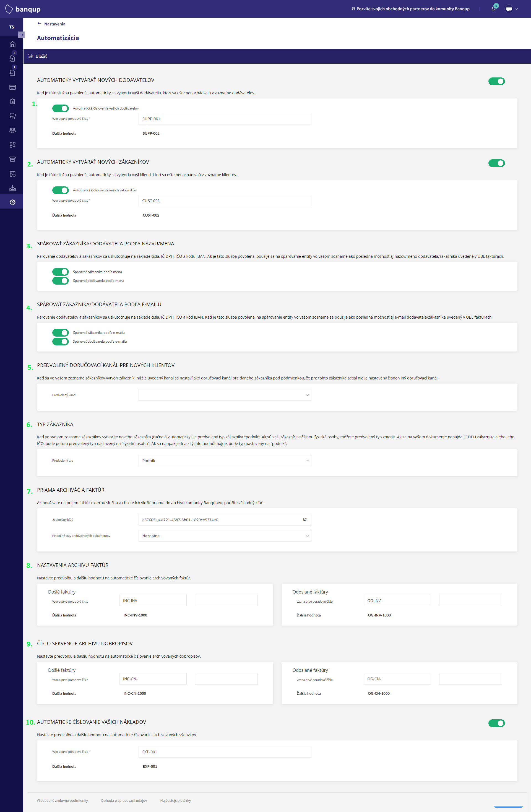531x812 pixels.
Task: Click empty number field next to OG-CN-
Action: click(x=471, y=679)
